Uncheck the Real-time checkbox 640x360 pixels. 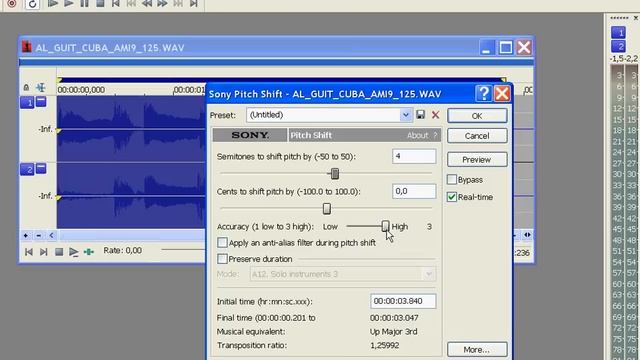point(451,197)
